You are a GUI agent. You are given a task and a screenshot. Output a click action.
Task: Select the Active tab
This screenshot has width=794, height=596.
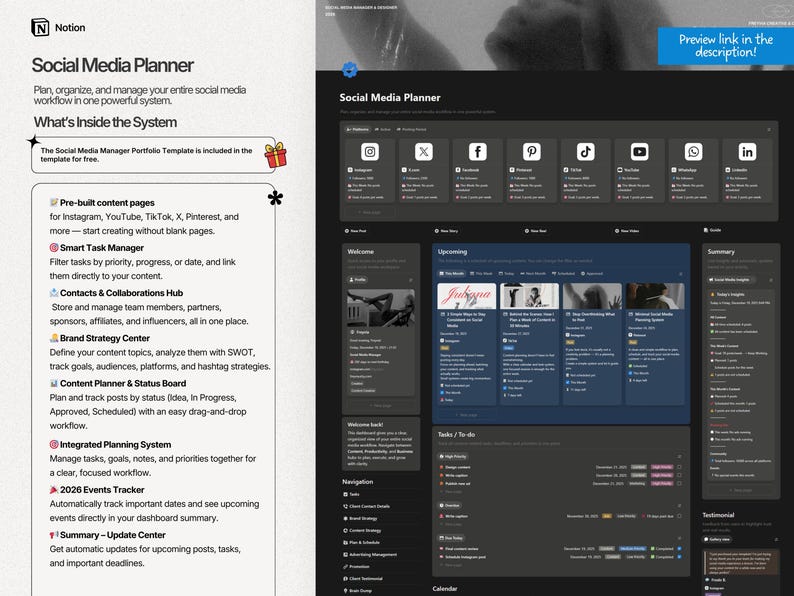[x=383, y=130]
